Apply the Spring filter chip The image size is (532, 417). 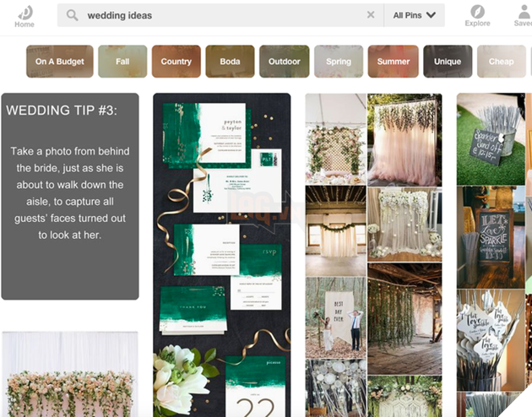(338, 62)
